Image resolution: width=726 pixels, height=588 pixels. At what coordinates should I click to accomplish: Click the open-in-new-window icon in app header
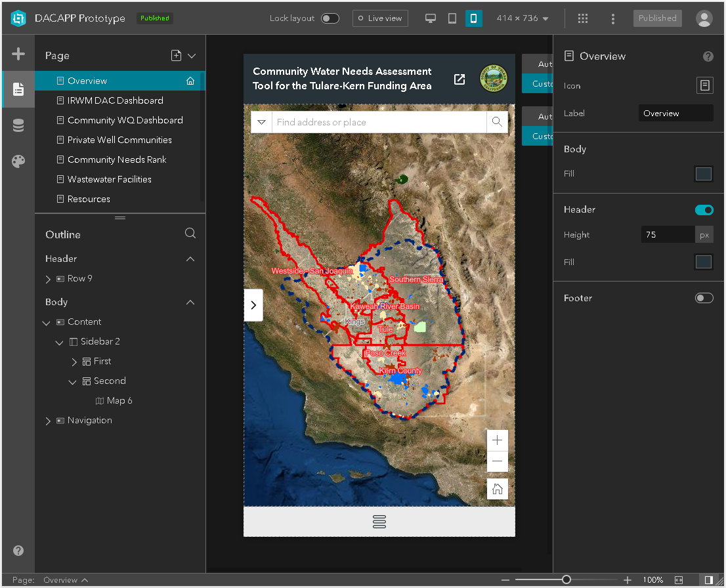pos(459,79)
